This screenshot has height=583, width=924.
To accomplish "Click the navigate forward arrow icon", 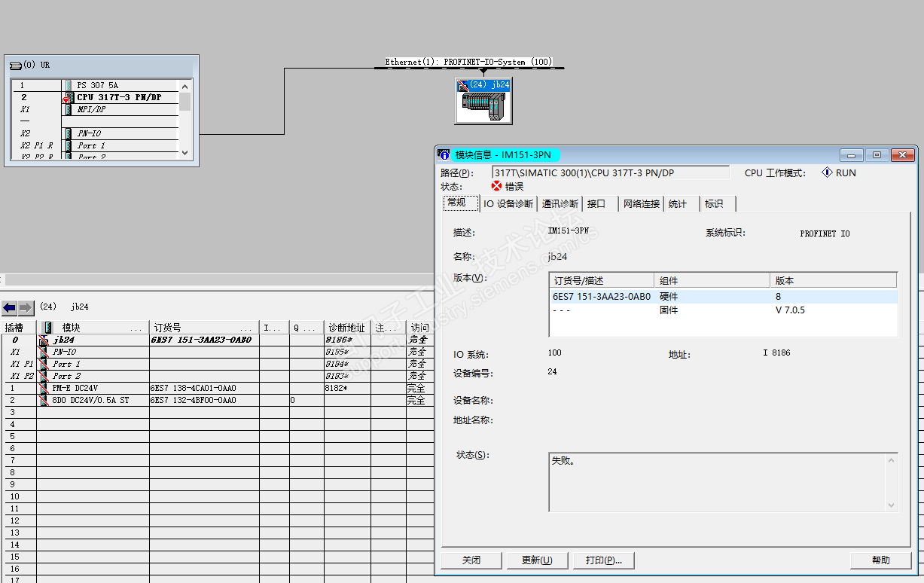I will coord(26,307).
